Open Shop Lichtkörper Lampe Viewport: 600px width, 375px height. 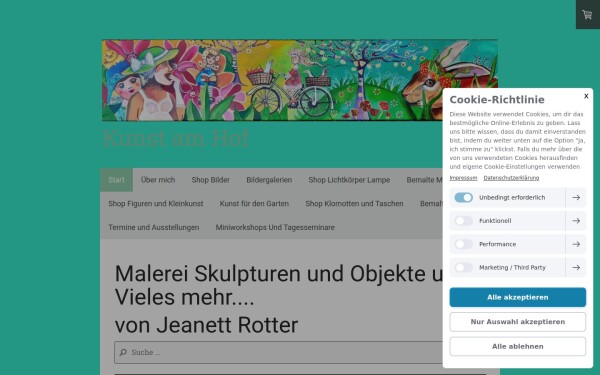(349, 180)
